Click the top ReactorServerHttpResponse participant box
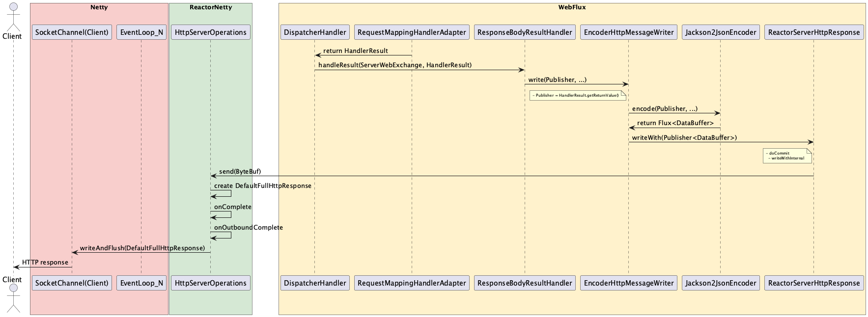 (814, 32)
